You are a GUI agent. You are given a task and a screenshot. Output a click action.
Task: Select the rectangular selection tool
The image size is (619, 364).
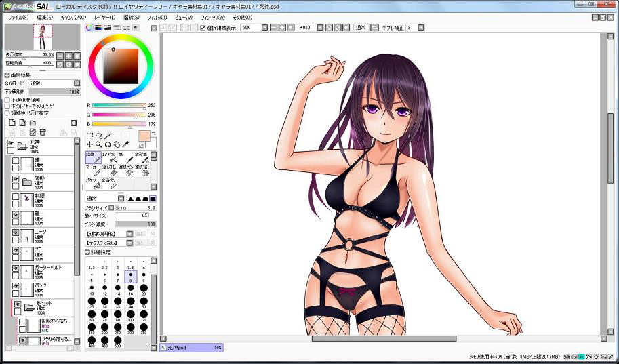[x=90, y=136]
